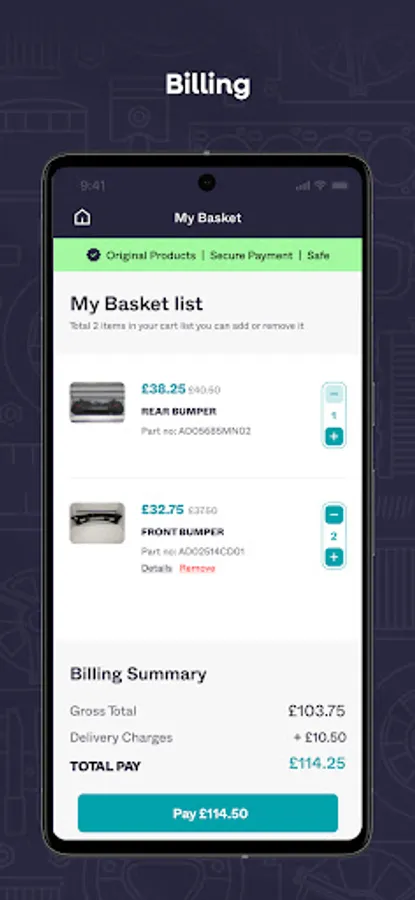Tap the FRONT BUMPER product name
Viewport: 415px width, 900px height.
point(183,532)
